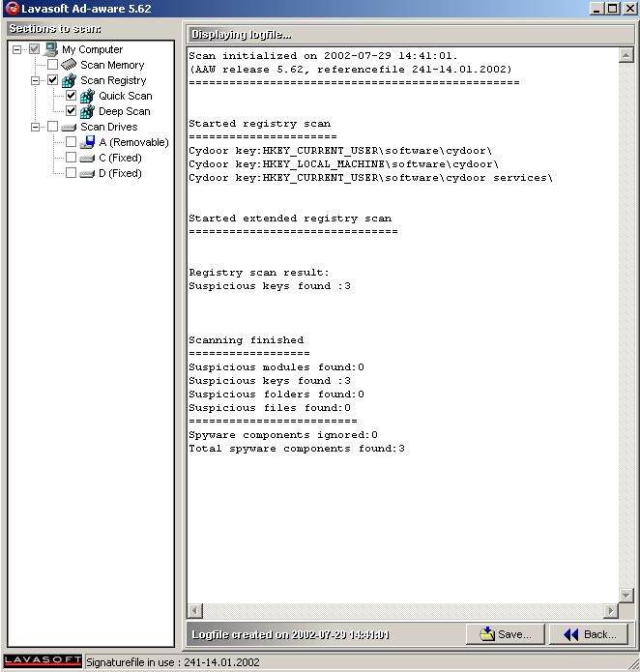The image size is (640, 672).
Task: Select the A (Removable) tree label
Action: coord(133,142)
